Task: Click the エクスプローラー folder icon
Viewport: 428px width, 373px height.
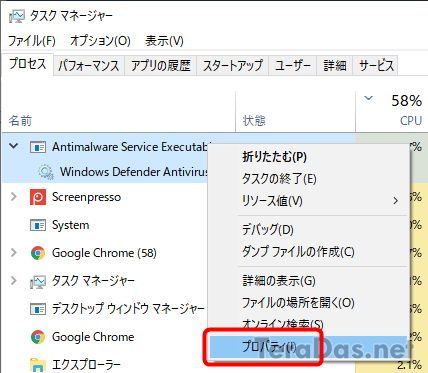Action: pos(38,365)
